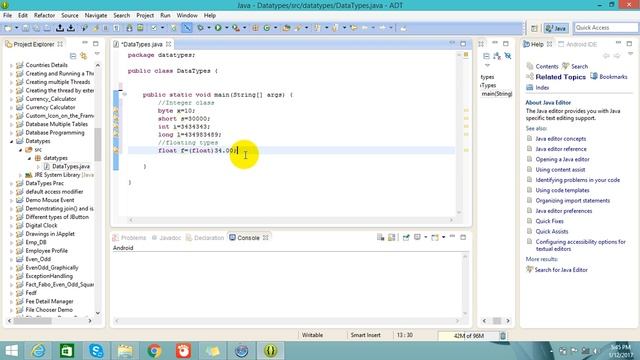Click the Run external tools icon
Viewport: 640px width, 360px height.
236,28
